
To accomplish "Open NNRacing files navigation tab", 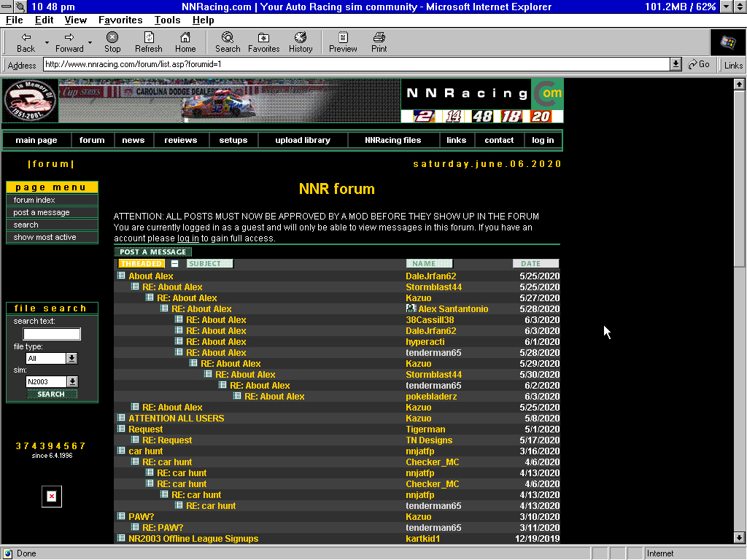I will pyautogui.click(x=393, y=140).
